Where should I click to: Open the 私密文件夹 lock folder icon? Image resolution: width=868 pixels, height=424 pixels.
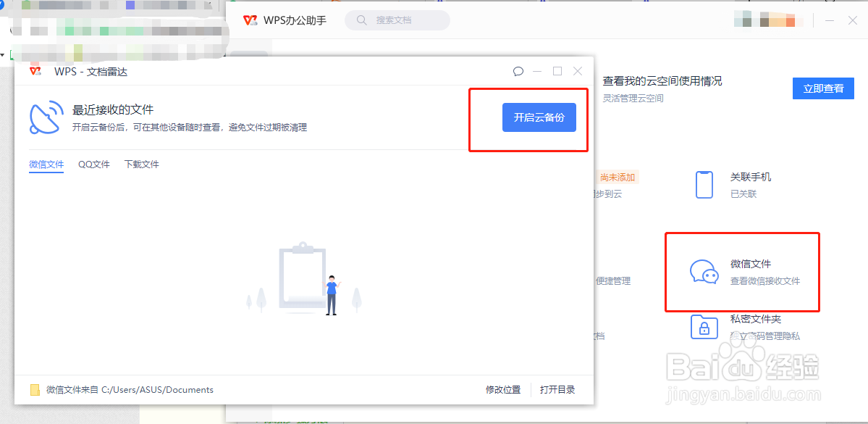704,327
